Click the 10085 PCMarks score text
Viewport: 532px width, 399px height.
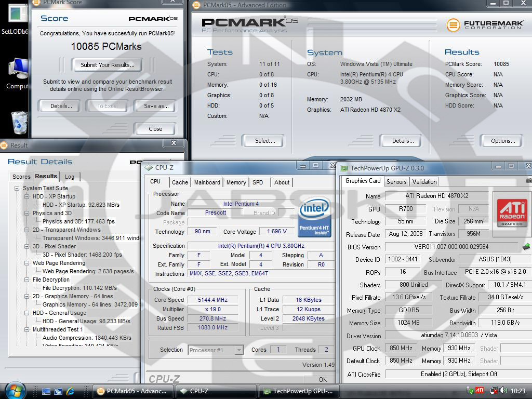[x=106, y=46]
